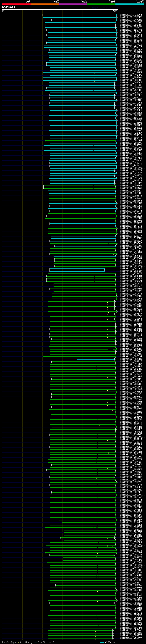Screen dimensions: 146x644
Task: Select the UniRef100_Q84TJ0 label
Action: [x=131, y=583]
